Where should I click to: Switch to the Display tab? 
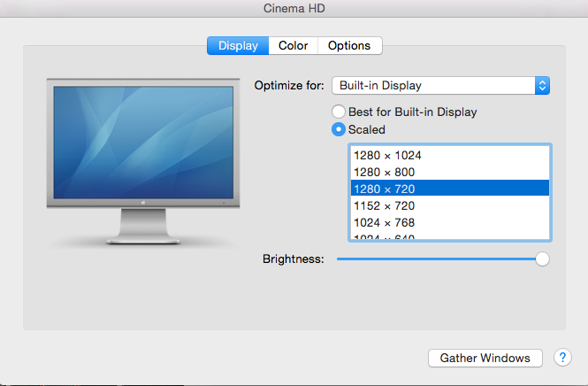tap(238, 46)
